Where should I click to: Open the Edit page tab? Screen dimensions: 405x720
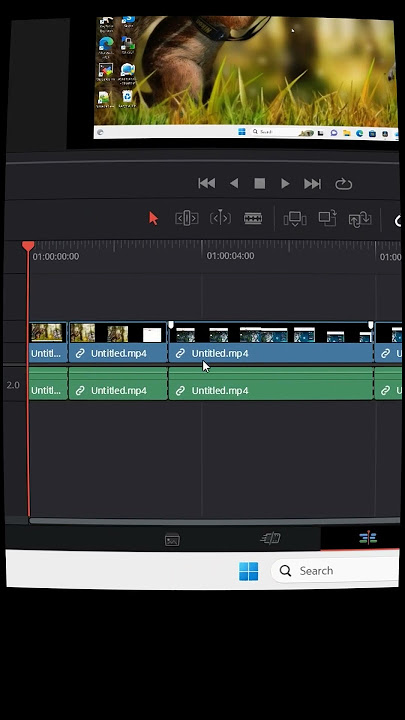pos(368,538)
